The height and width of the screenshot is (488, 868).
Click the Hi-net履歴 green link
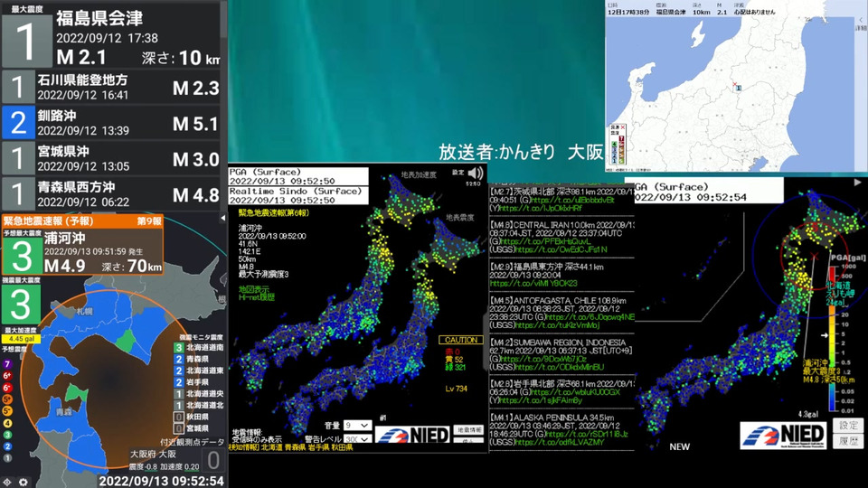pos(256,297)
